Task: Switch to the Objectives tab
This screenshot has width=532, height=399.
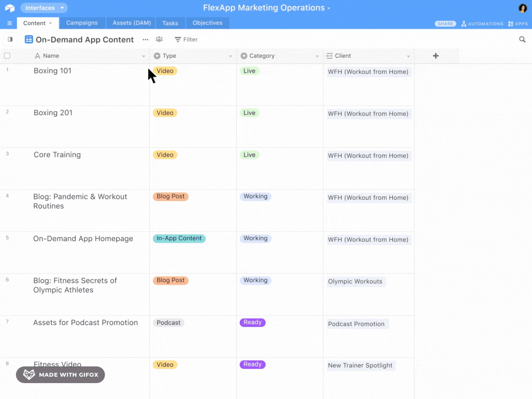Action: click(x=207, y=23)
